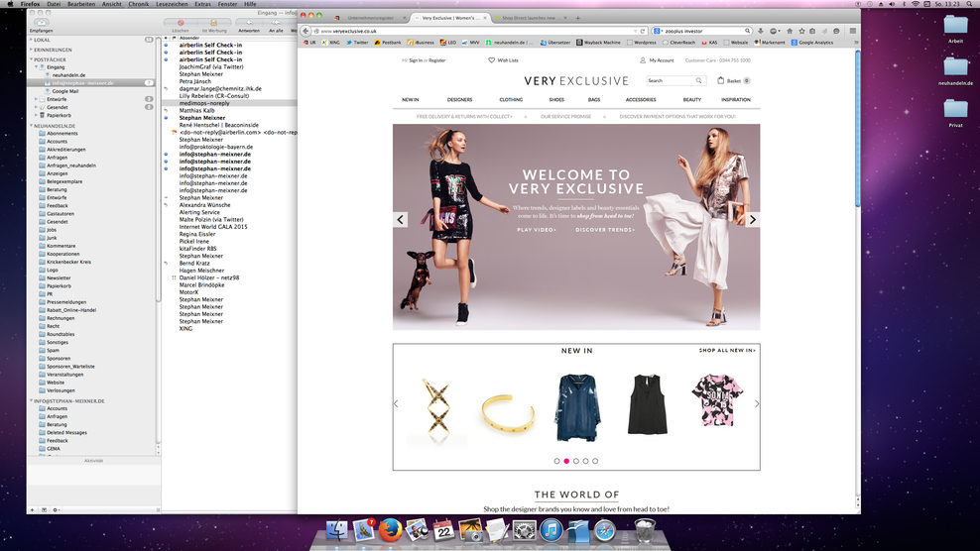Open Safari from the Dock
The width and height of the screenshot is (980, 551).
[605, 530]
